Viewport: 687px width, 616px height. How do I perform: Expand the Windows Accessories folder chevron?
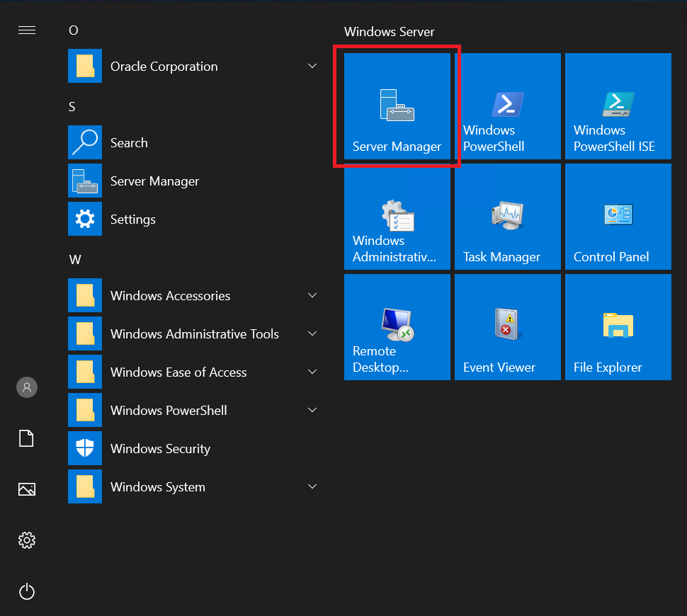(312, 296)
